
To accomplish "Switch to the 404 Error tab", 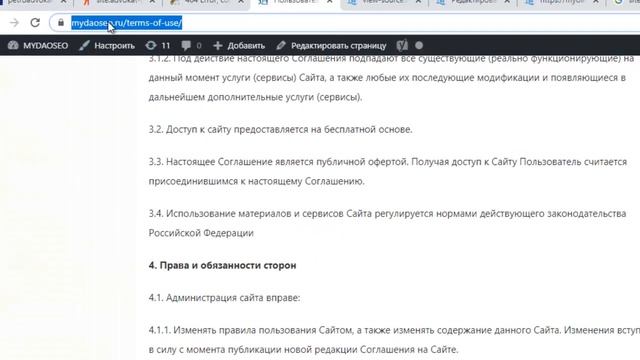I will point(207,3).
